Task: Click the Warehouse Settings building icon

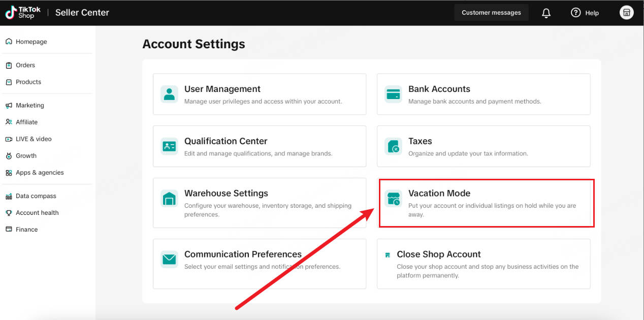Action: (169, 199)
